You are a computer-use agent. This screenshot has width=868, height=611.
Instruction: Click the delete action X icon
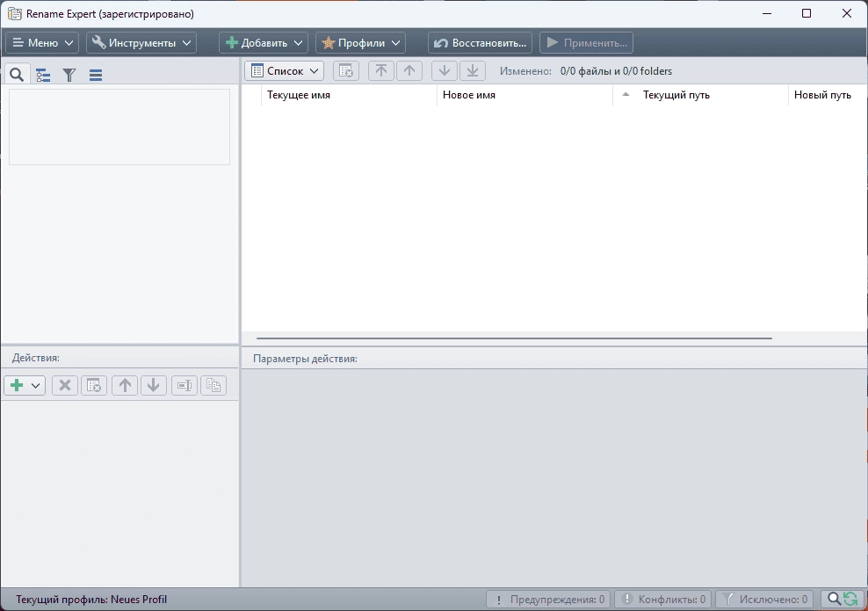click(x=65, y=385)
